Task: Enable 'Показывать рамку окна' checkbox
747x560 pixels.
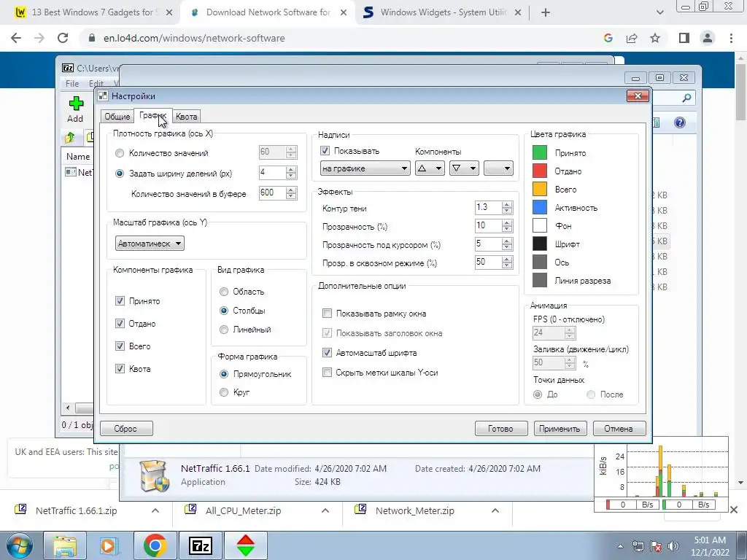Action: tap(327, 314)
